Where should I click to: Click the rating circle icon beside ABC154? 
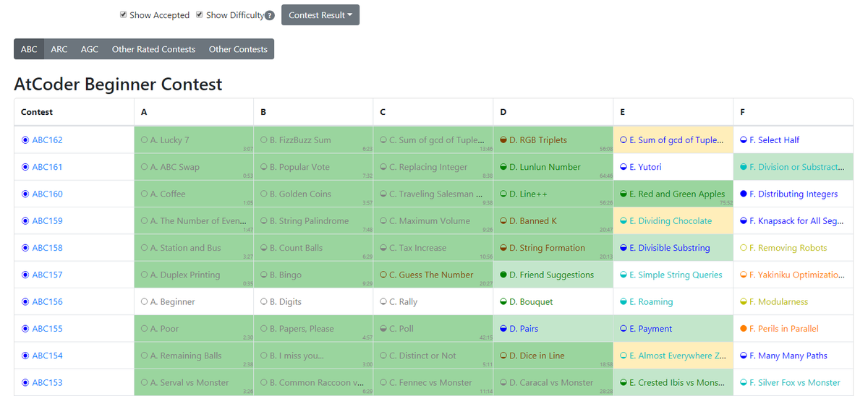click(25, 356)
